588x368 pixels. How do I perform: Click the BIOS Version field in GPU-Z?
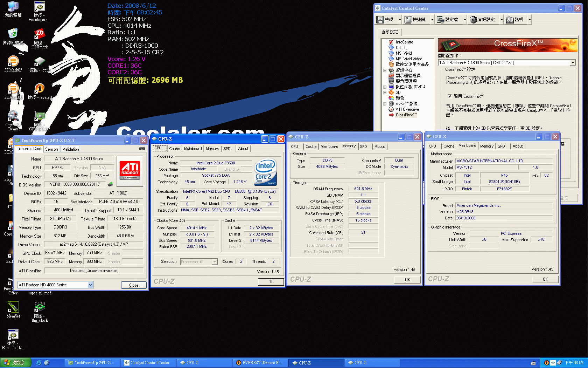point(75,184)
